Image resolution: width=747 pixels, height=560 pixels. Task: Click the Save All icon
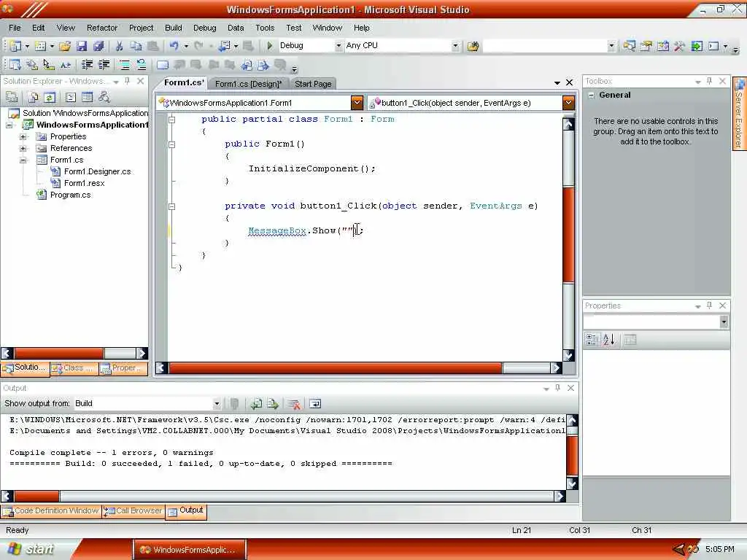tap(98, 46)
